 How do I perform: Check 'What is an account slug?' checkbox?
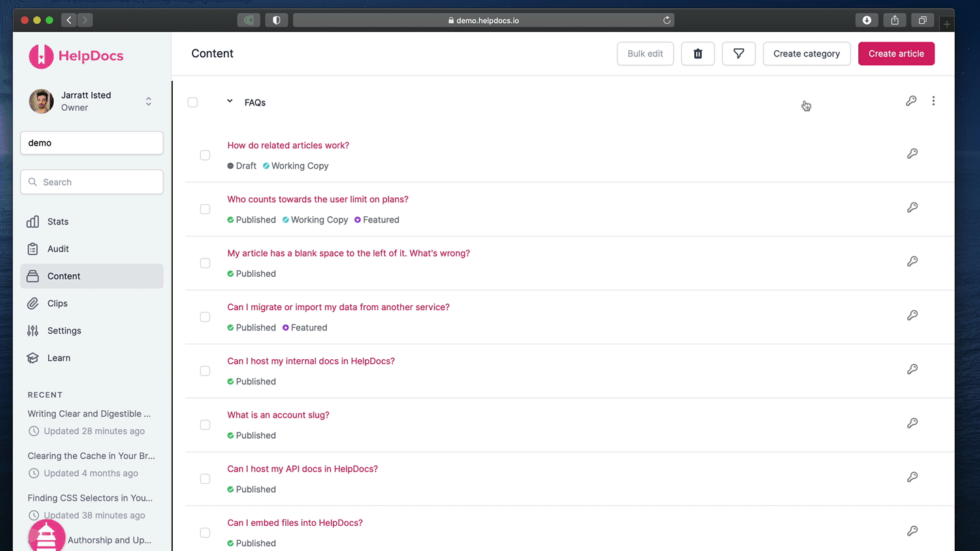[x=205, y=424]
